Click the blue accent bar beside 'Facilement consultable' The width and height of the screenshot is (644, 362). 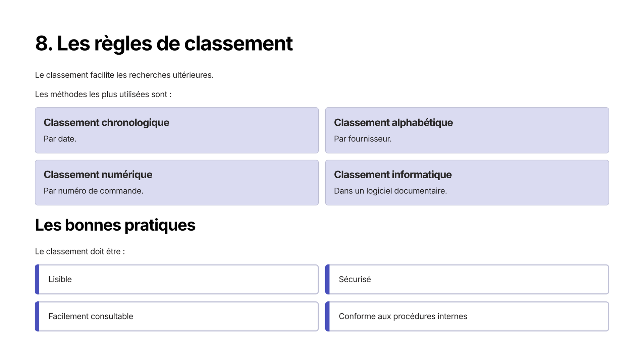click(x=37, y=316)
